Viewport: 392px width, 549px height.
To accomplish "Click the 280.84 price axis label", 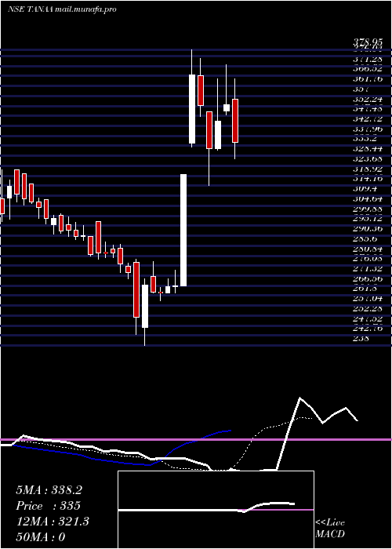I will tap(368, 249).
